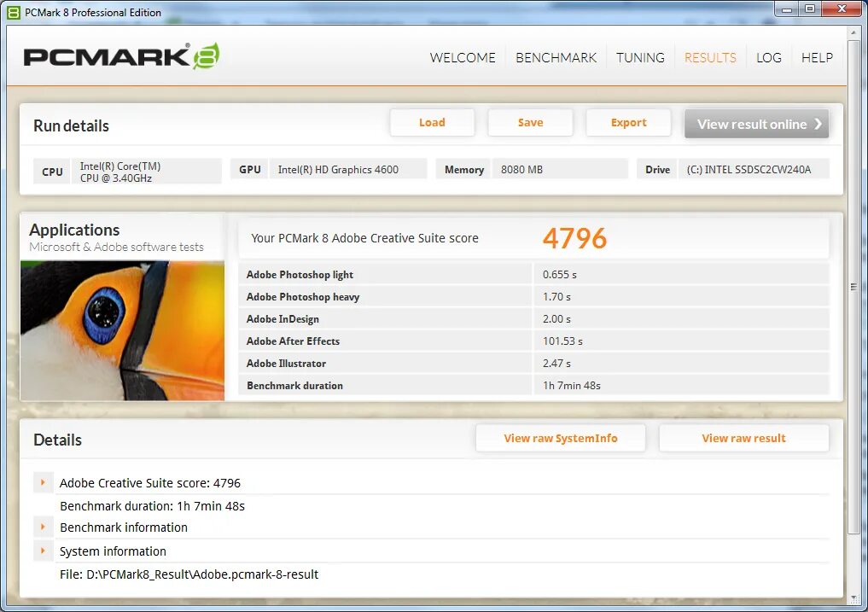Click View result online button
The image size is (868, 612).
click(x=756, y=124)
